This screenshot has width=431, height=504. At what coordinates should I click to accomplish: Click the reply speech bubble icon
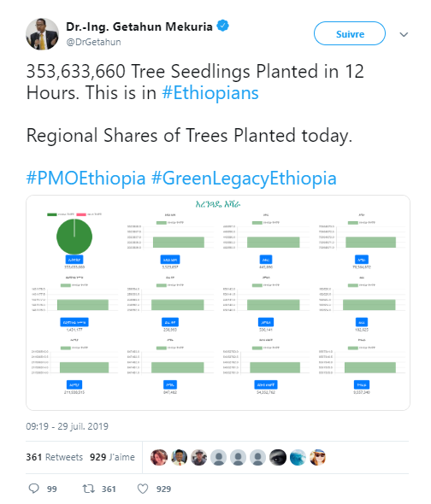[x=34, y=489]
